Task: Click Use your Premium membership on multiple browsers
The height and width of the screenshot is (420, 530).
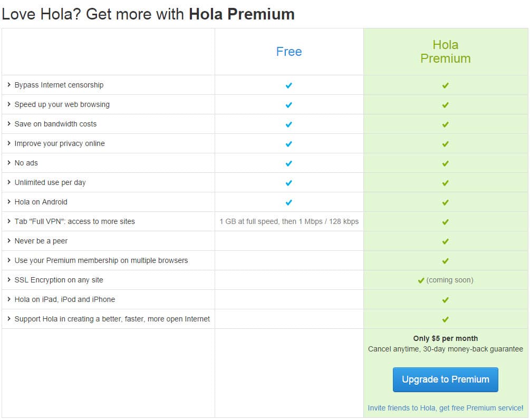Action: [x=101, y=260]
